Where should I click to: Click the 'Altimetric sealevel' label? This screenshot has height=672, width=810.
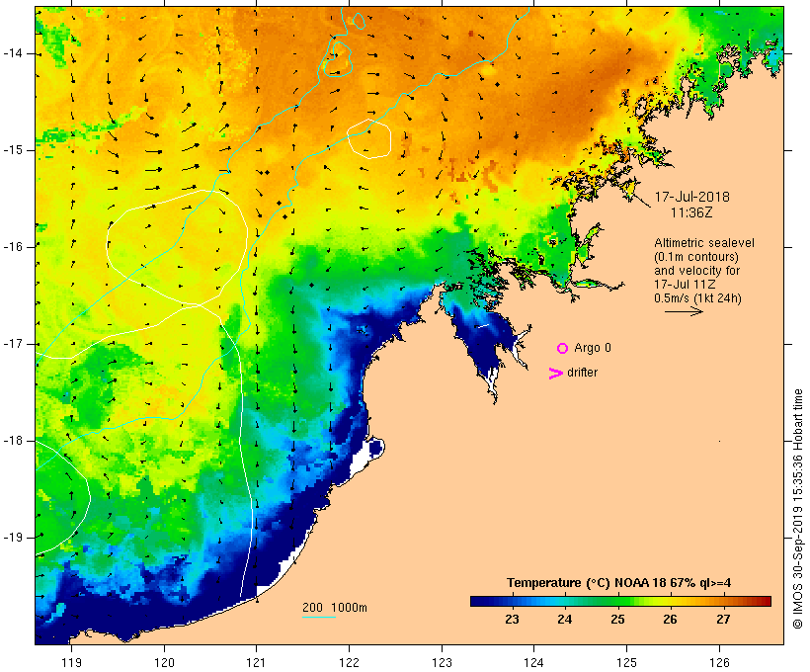(704, 243)
